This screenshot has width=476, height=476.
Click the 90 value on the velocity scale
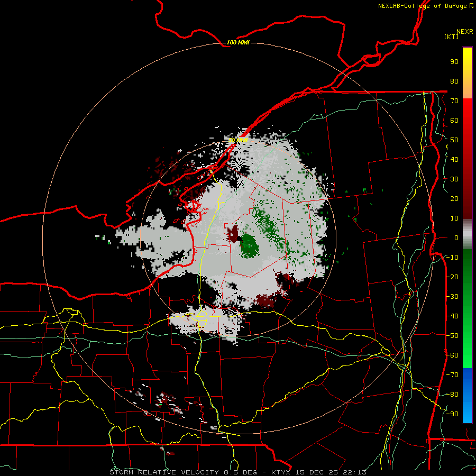[454, 62]
